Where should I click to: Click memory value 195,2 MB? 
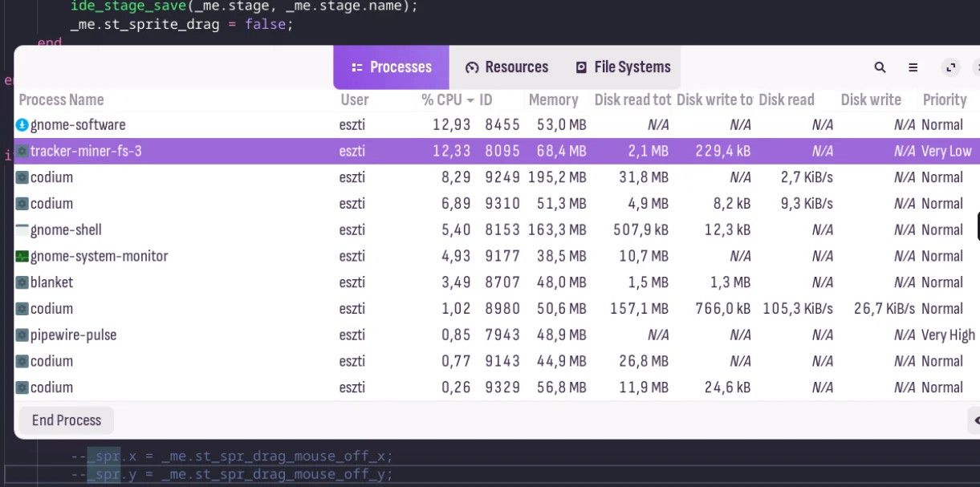tap(557, 177)
